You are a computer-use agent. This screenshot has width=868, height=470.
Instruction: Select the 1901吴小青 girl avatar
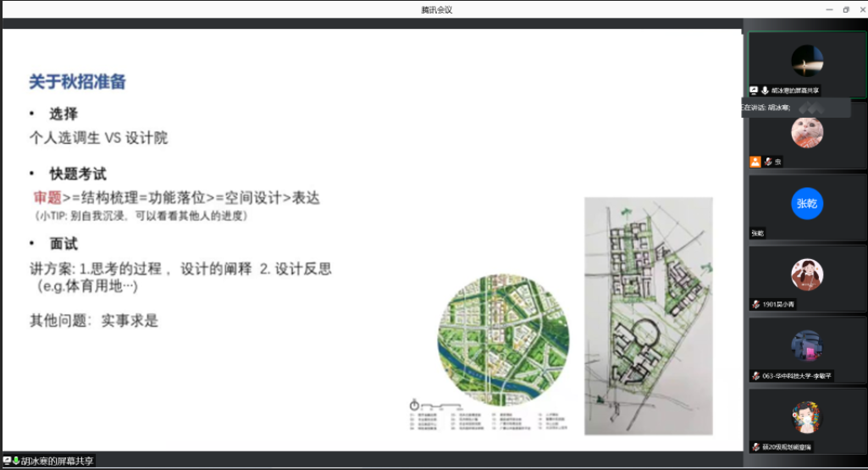[x=807, y=274]
